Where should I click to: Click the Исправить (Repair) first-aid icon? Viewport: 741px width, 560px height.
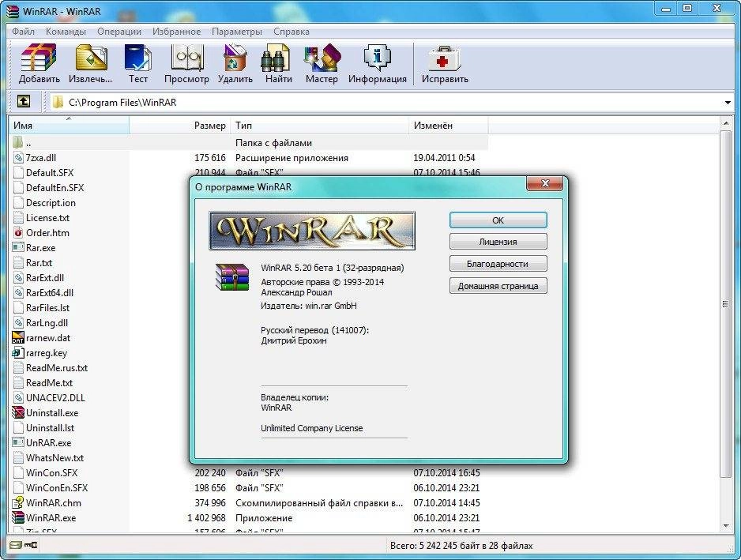pos(444,58)
